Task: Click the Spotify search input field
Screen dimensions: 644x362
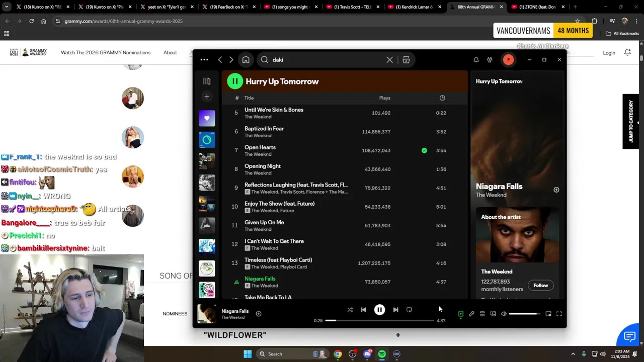Action: tap(327, 60)
